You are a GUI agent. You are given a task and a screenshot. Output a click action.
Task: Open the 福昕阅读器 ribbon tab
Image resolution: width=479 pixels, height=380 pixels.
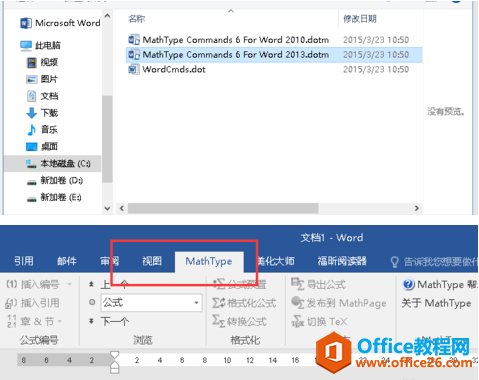coord(342,261)
